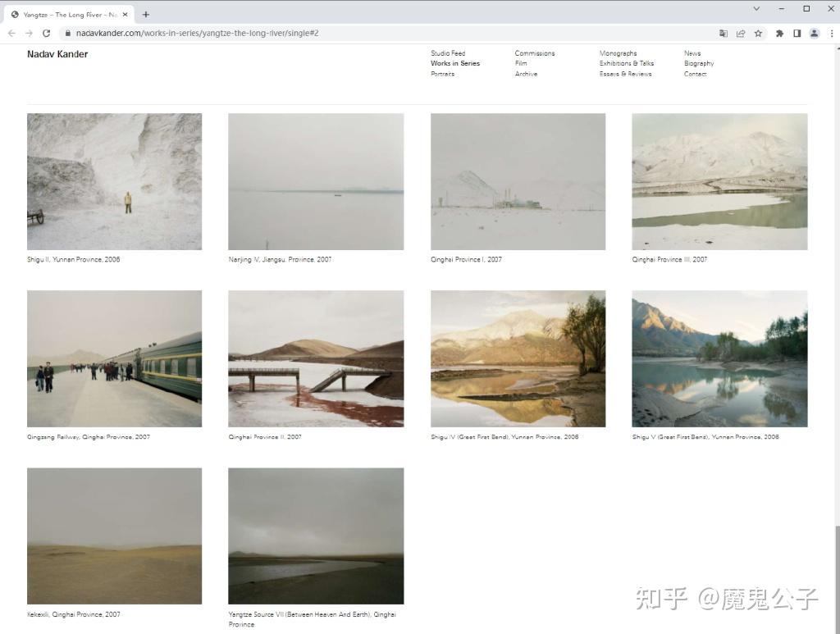Screen dimensions: 840x634
Task: Click caption 'Nanjing IV, Jiangsu Province, 2007'
Action: (x=280, y=259)
